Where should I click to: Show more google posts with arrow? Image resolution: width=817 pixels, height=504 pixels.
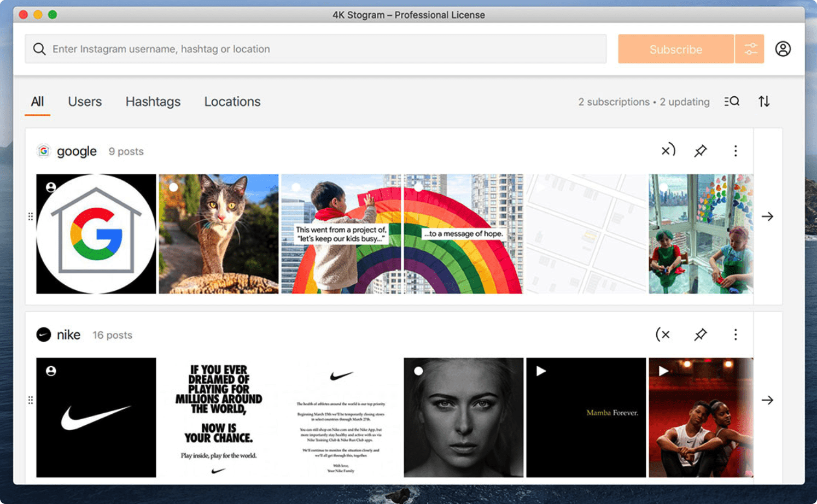coord(767,216)
